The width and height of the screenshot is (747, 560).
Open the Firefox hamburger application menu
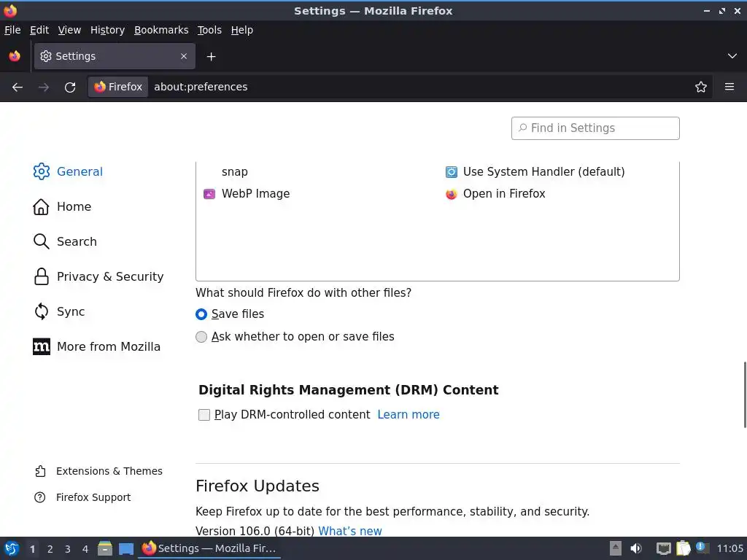pos(729,87)
